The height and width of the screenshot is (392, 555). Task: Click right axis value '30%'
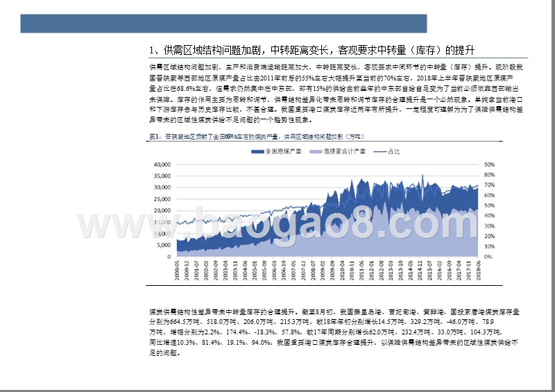[490, 226]
